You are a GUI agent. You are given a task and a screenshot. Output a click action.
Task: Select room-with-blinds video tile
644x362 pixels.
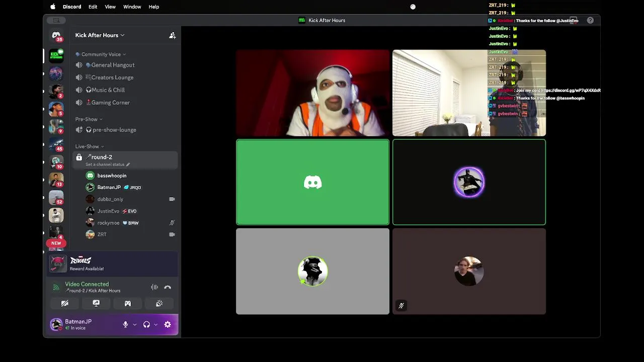click(469, 93)
